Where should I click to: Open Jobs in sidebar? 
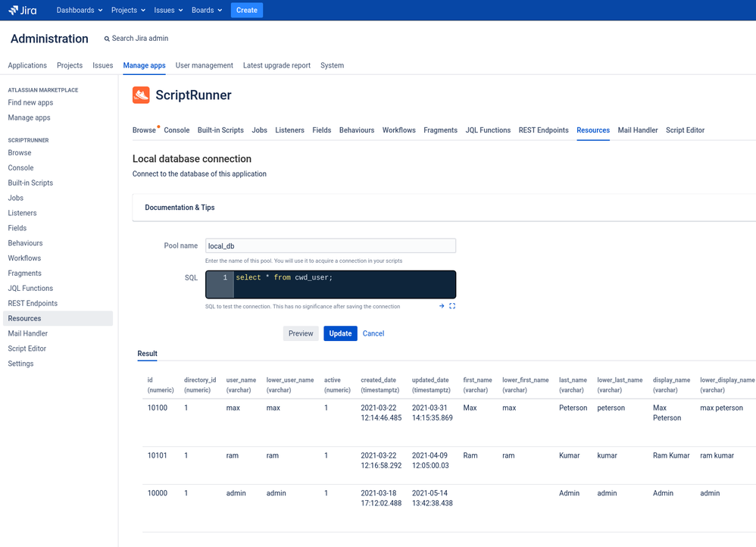pyautogui.click(x=15, y=198)
